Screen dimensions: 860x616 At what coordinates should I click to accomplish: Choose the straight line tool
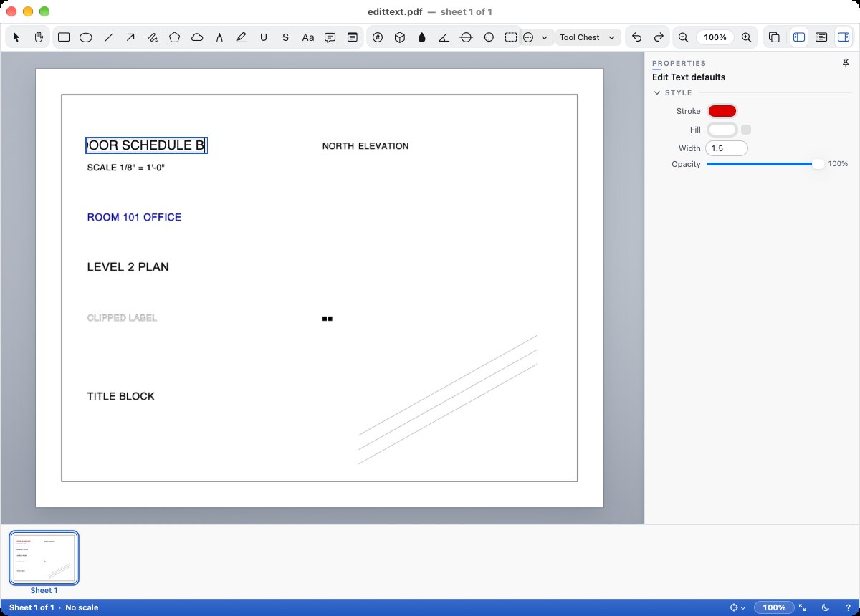click(x=108, y=37)
